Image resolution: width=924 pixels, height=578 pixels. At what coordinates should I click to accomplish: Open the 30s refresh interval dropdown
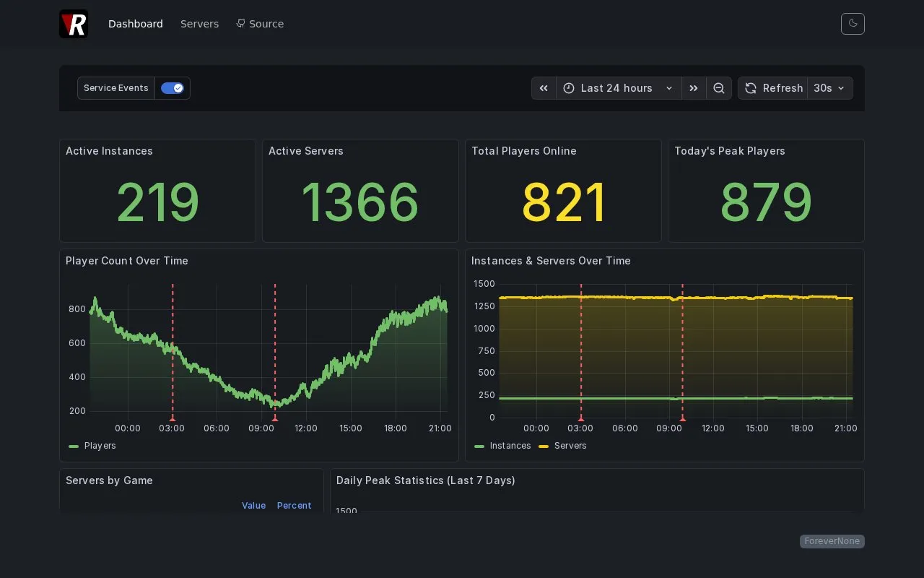click(829, 88)
